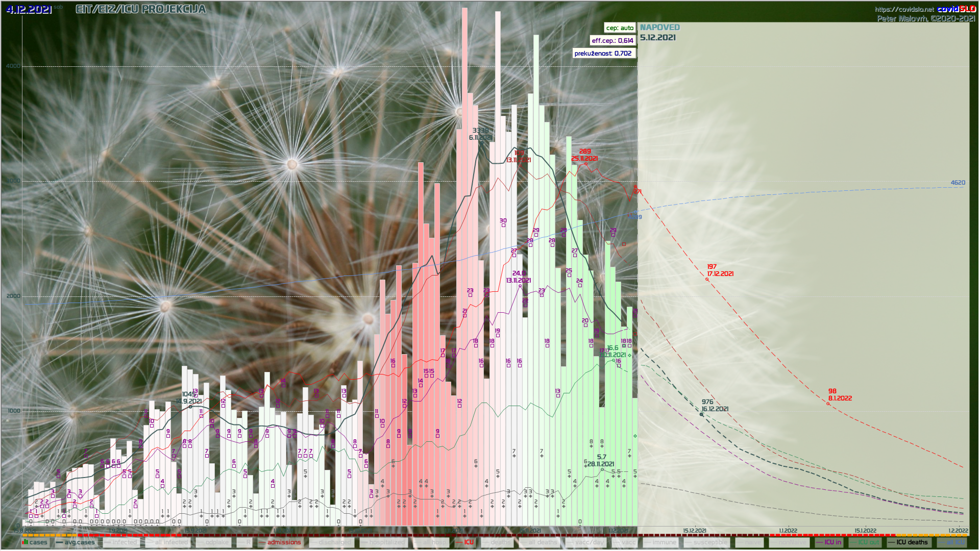
Task: Toggle the ICU deaths series
Action: point(908,542)
